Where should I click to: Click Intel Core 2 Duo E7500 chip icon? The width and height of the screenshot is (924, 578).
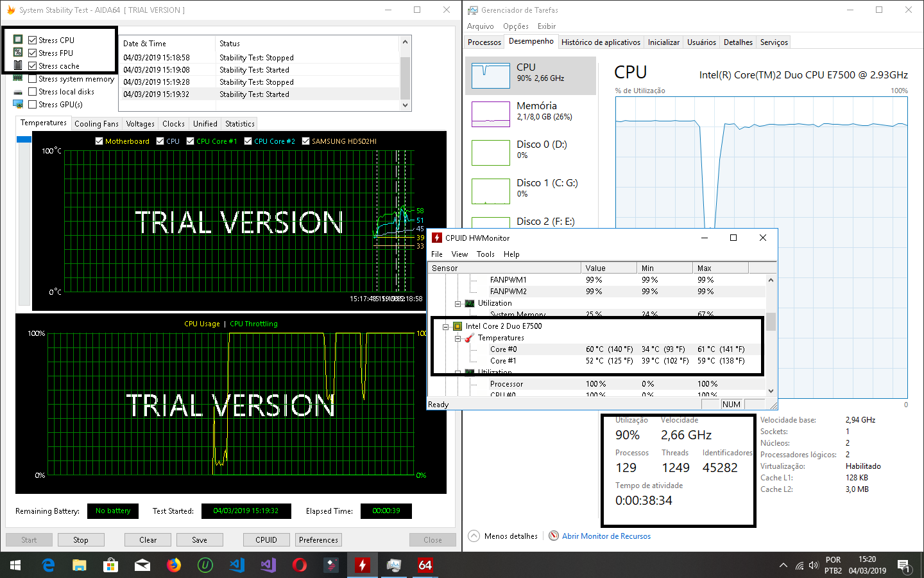click(458, 326)
